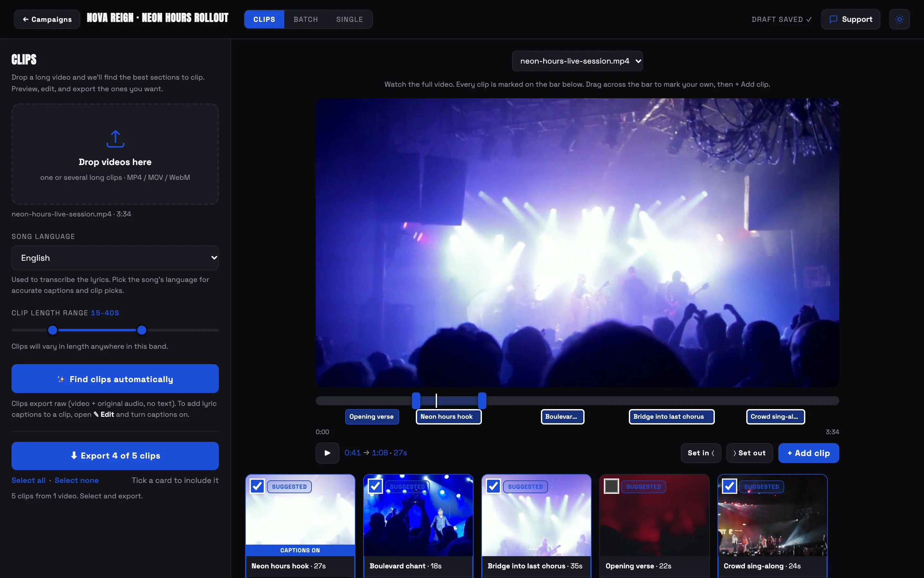Switch to the Single tab
This screenshot has height=578, width=924.
pyautogui.click(x=349, y=19)
